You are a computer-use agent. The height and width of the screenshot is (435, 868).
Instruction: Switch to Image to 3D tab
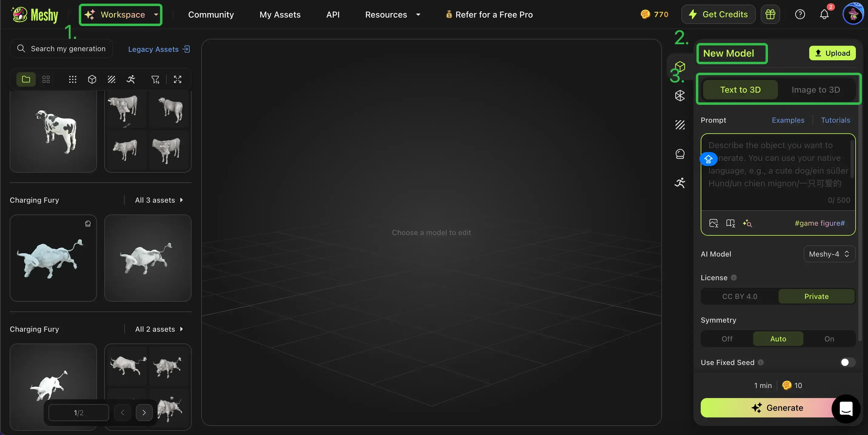pos(816,90)
